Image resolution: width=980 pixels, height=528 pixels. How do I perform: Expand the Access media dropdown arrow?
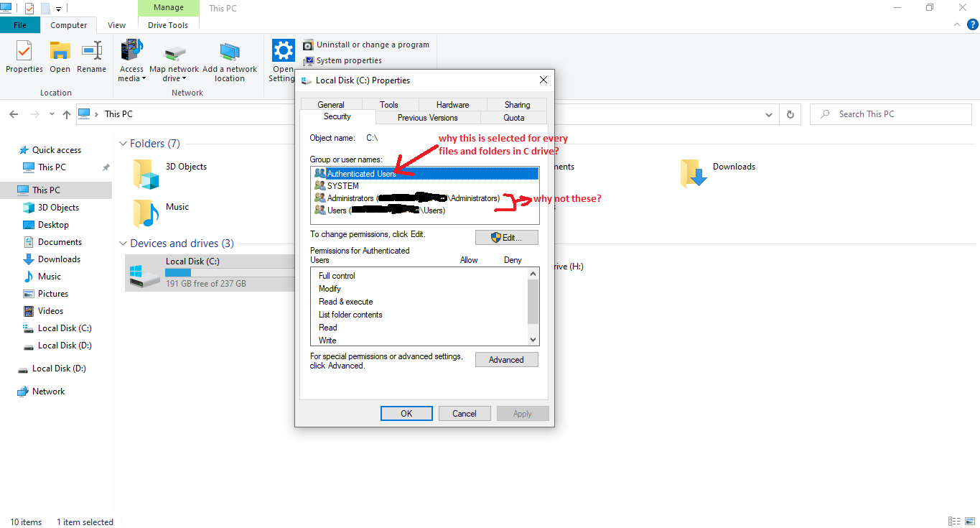144,79
